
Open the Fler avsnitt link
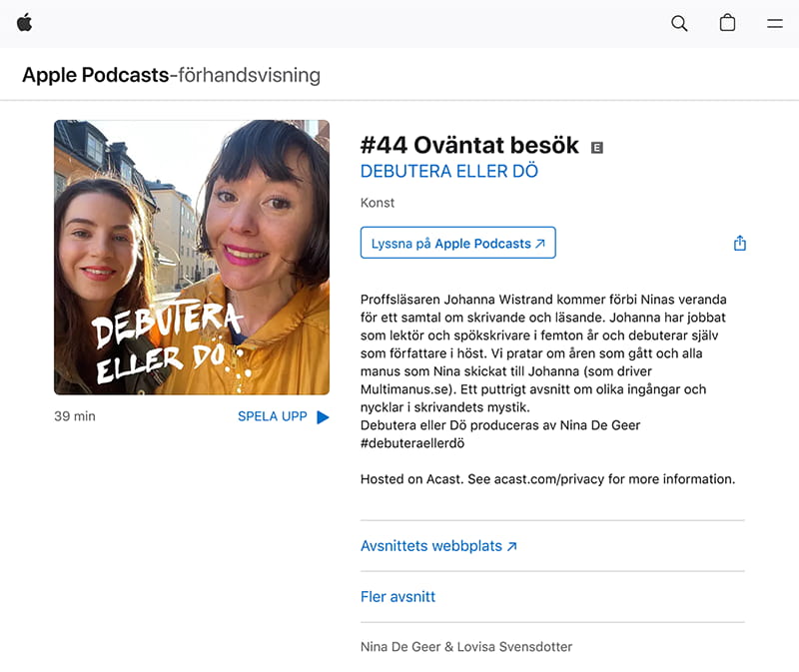tap(398, 597)
